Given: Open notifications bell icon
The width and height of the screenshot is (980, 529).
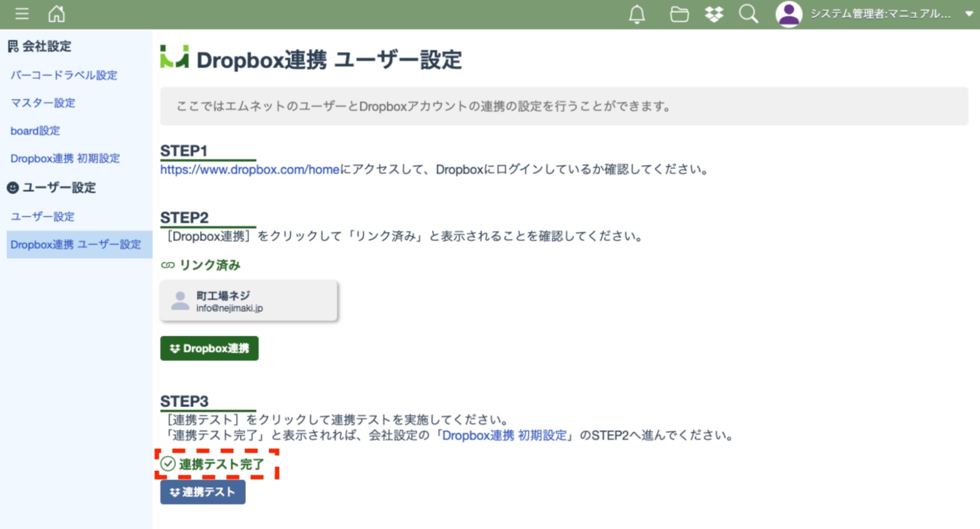Looking at the screenshot, I should point(637,14).
